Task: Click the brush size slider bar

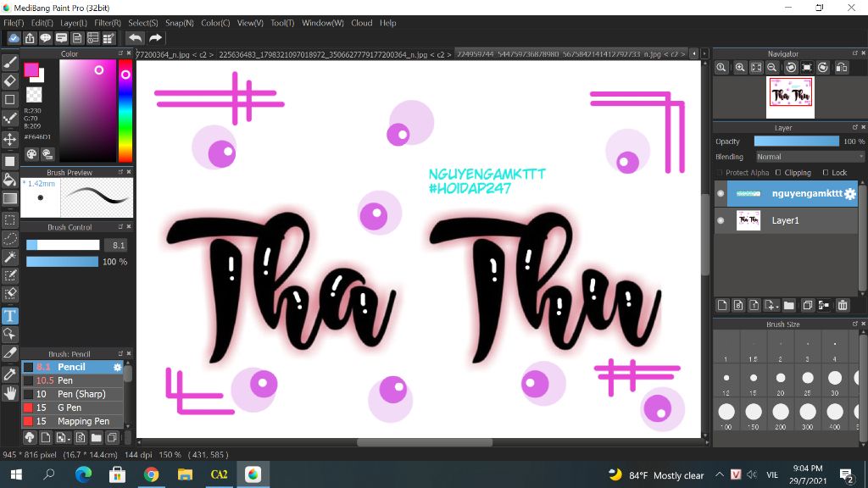Action: (x=63, y=245)
